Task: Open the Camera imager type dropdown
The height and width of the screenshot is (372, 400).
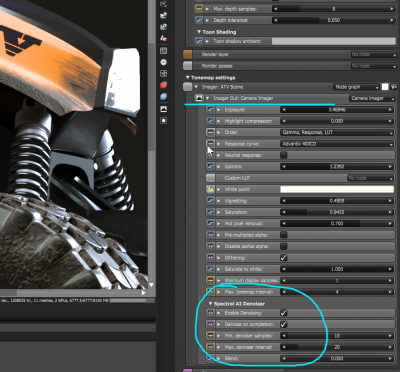Action: pyautogui.click(x=372, y=98)
